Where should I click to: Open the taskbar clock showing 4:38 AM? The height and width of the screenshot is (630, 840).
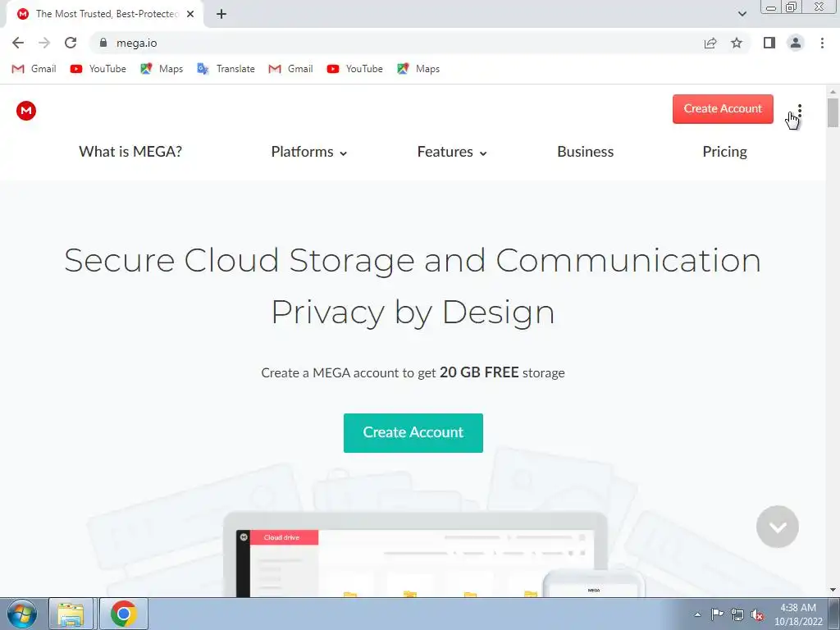pos(798,614)
